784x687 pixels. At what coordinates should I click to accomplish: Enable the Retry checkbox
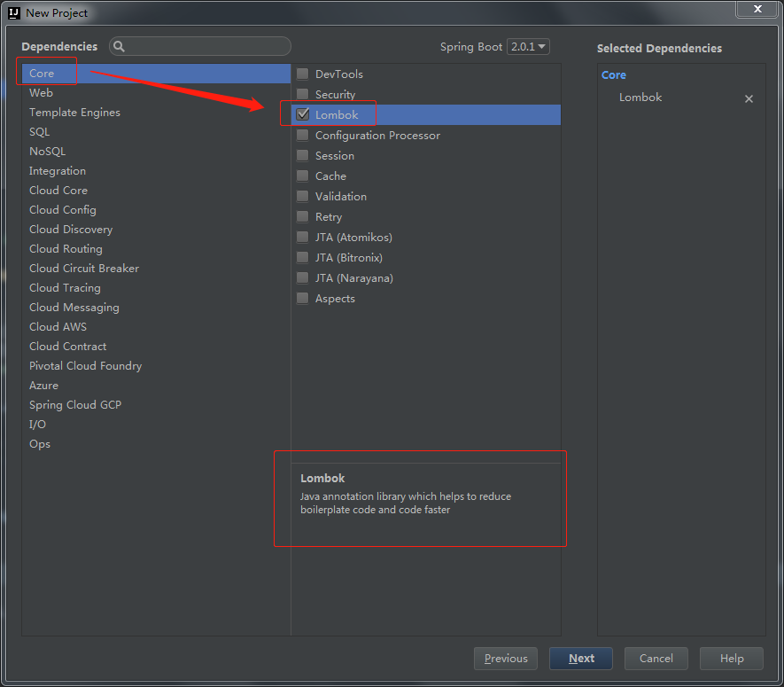tap(302, 216)
